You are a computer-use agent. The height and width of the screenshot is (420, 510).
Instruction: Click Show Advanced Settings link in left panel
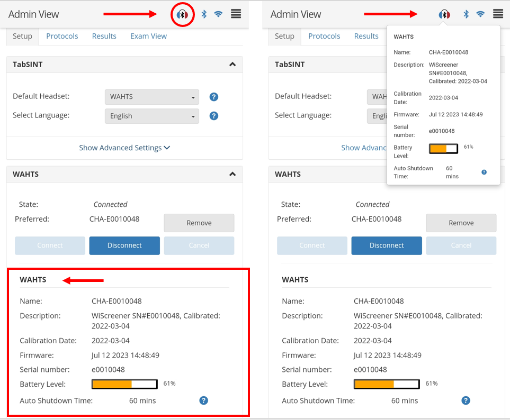(124, 148)
